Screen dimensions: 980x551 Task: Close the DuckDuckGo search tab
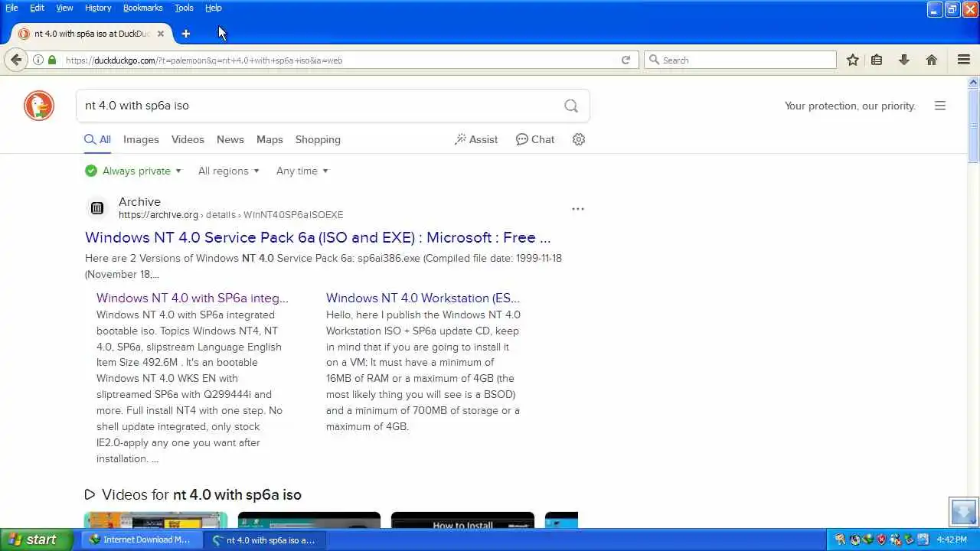(161, 34)
